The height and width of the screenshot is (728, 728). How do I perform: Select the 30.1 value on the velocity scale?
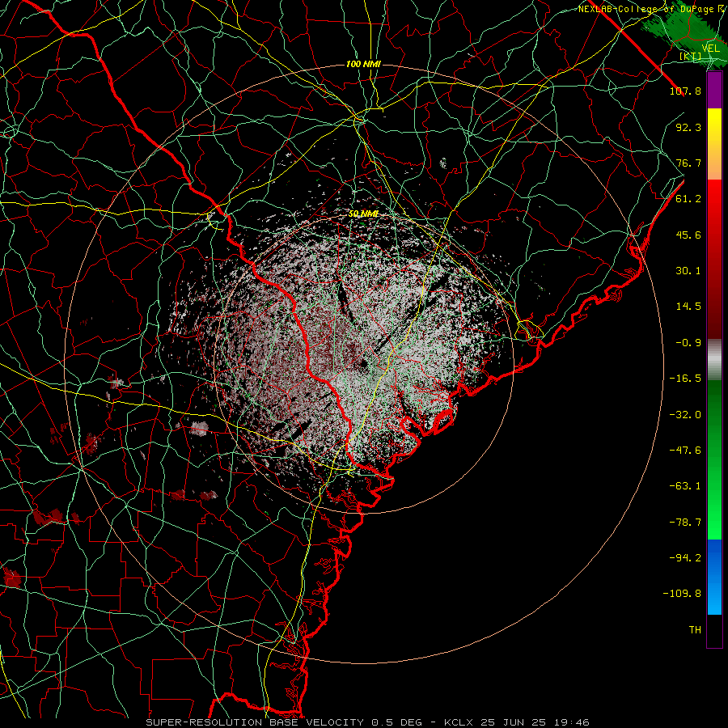pos(688,271)
